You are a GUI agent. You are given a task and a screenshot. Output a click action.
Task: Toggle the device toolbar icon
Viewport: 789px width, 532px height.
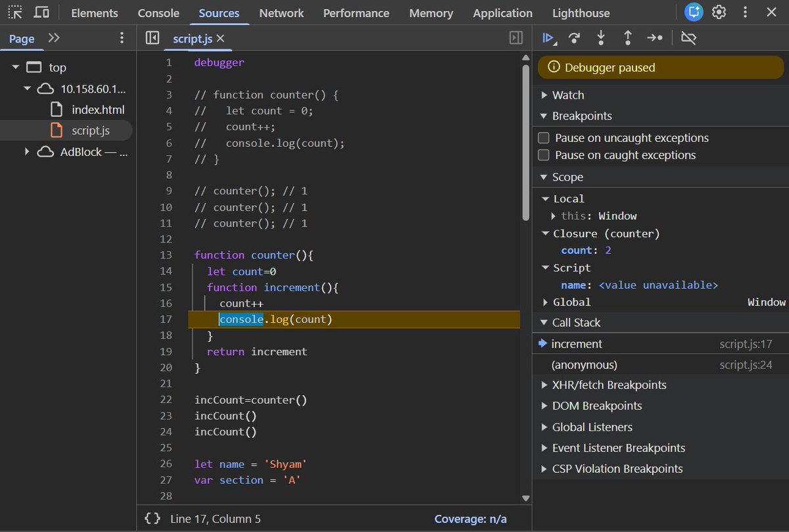pyautogui.click(x=41, y=12)
